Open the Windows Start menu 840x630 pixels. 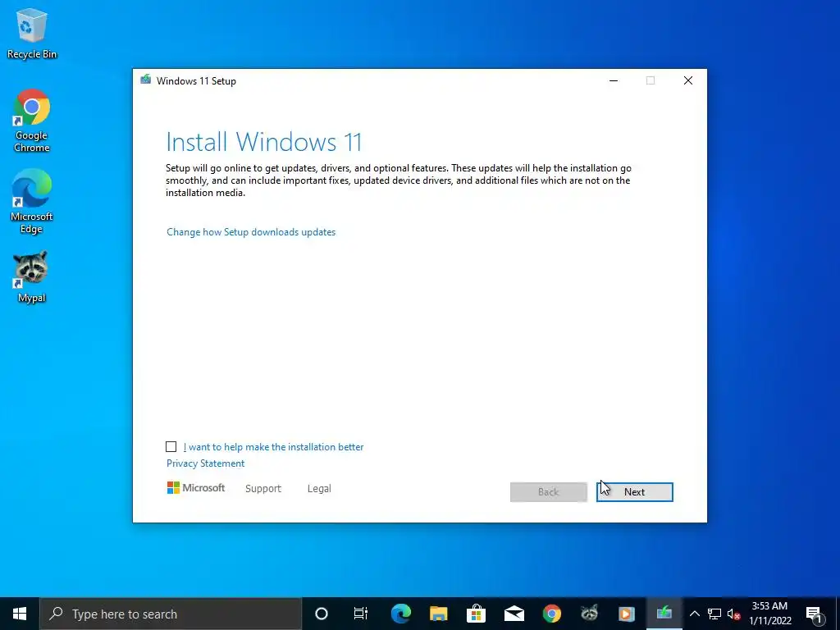[x=20, y=614]
